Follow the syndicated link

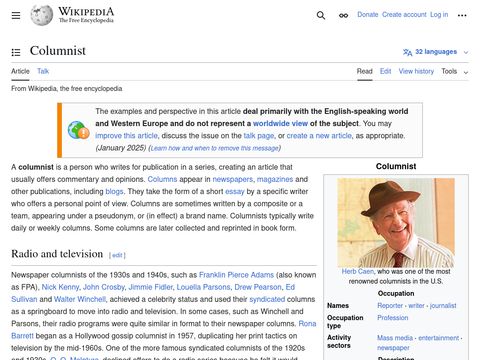(x=267, y=299)
